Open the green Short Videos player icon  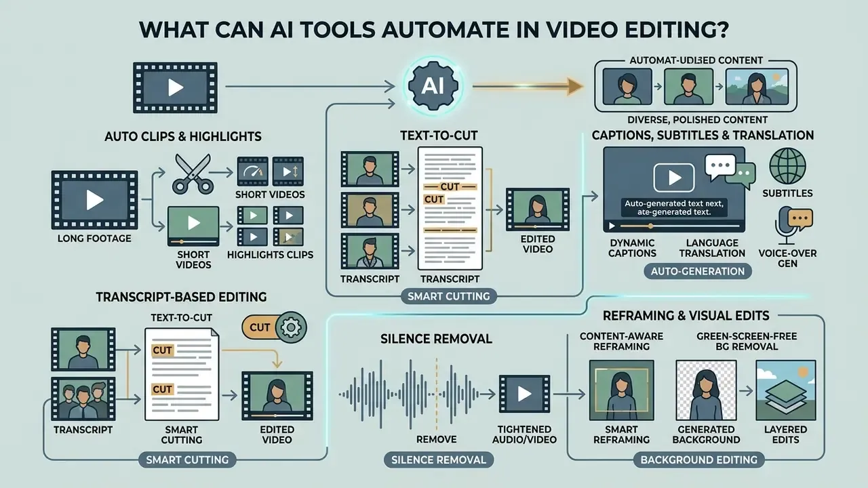193,226
